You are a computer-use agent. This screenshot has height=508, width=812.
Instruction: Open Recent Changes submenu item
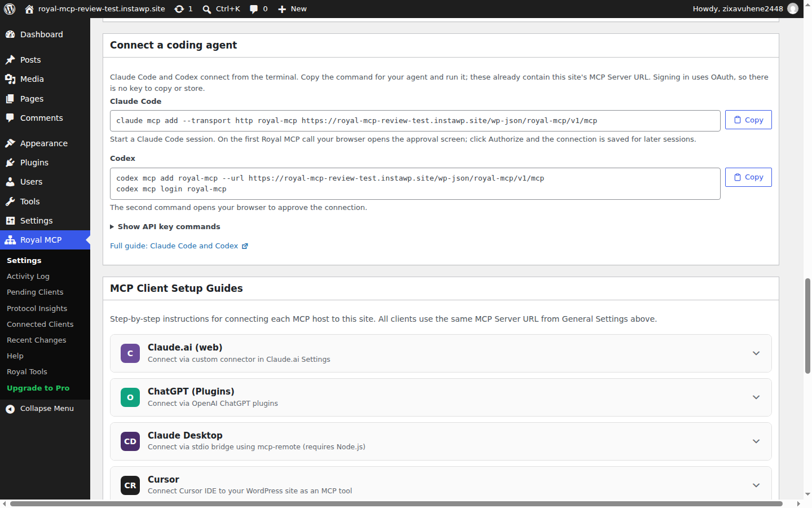tap(36, 340)
